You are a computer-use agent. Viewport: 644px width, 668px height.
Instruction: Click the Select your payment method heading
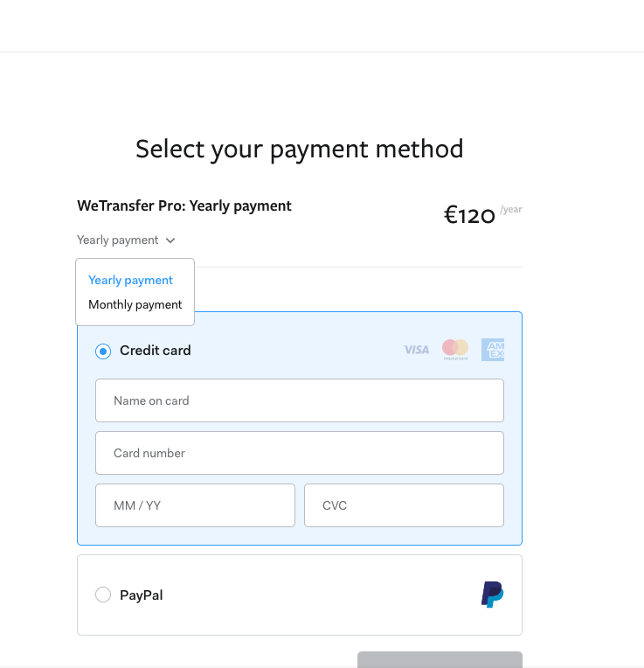click(x=300, y=149)
